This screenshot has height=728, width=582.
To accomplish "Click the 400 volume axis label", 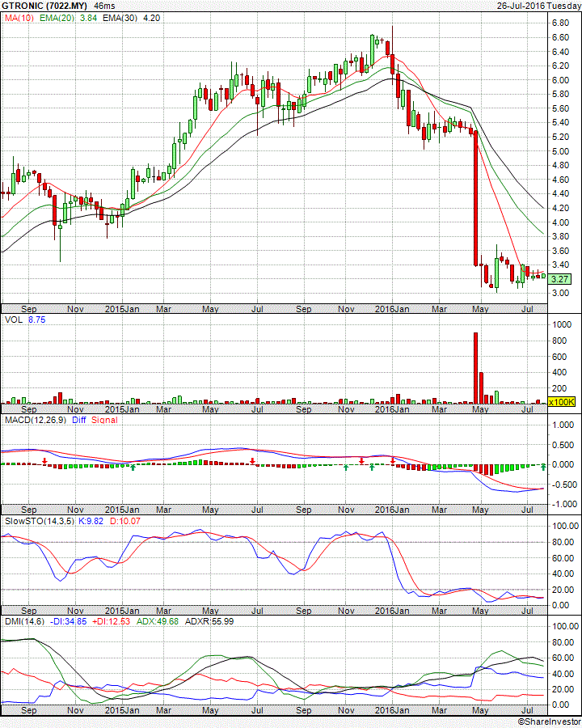I will 559,372.
